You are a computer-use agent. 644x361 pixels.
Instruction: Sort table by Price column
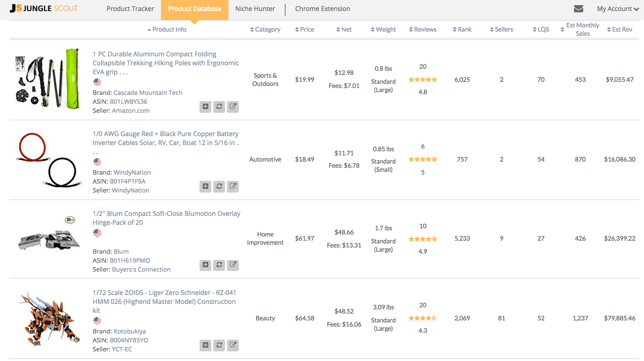tap(304, 30)
